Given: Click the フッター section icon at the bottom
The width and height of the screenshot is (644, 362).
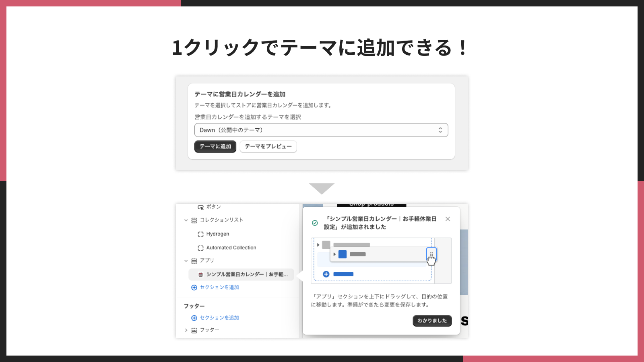Looking at the screenshot, I should click(194, 330).
